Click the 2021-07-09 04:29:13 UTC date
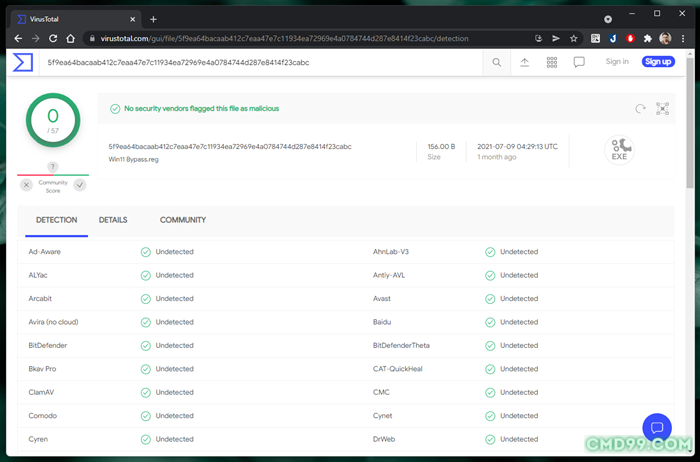The height and width of the screenshot is (462, 700). pyautogui.click(x=517, y=146)
